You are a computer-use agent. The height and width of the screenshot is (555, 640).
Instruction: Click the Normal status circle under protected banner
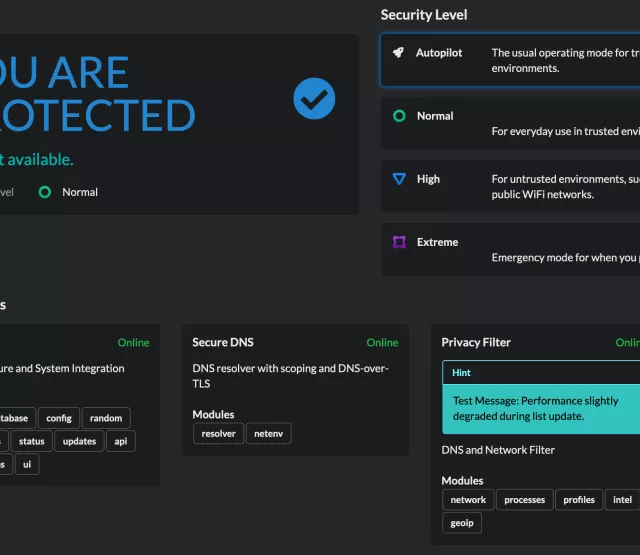click(x=44, y=192)
